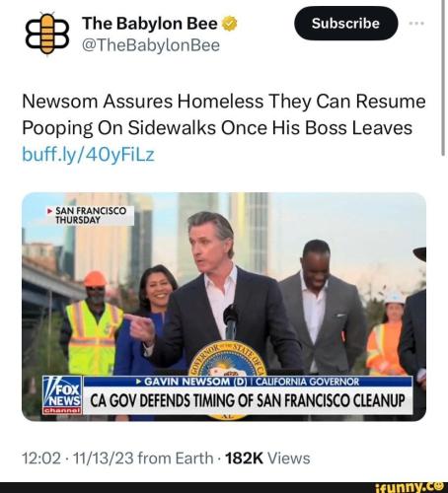Click the Gavin Newsom name banner
Screen dimensions: 448x493
[x=248, y=382]
